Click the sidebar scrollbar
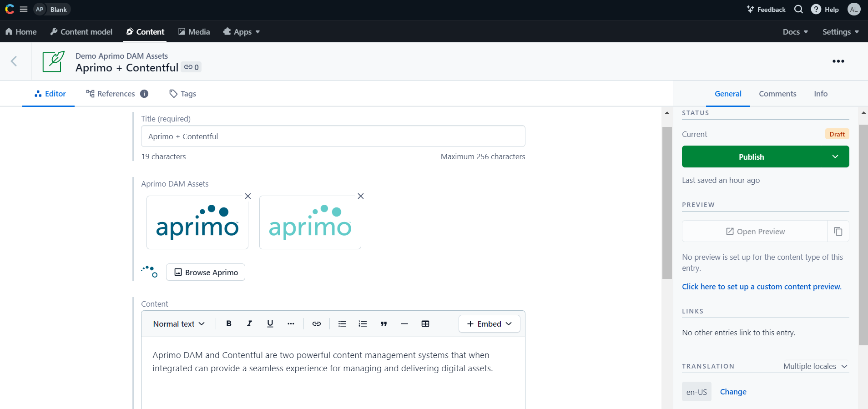 pos(863,235)
